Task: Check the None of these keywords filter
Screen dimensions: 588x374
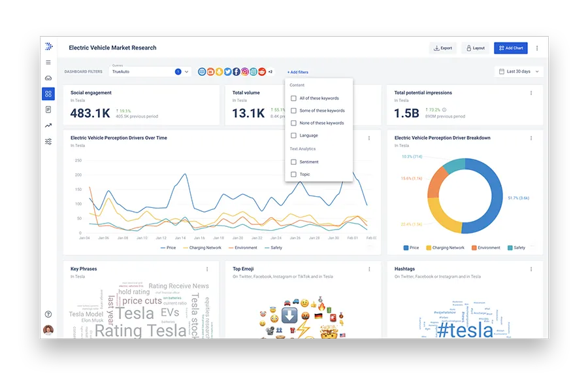Action: 293,123
